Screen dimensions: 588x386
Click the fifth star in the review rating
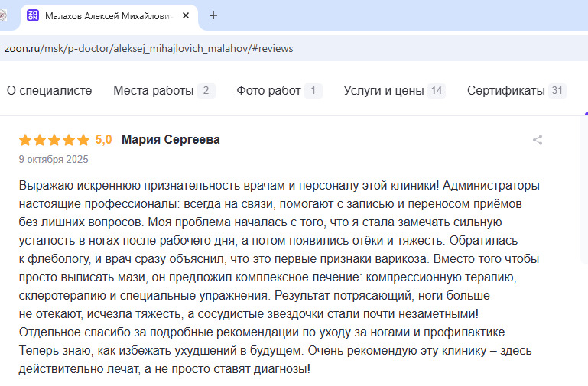point(83,140)
